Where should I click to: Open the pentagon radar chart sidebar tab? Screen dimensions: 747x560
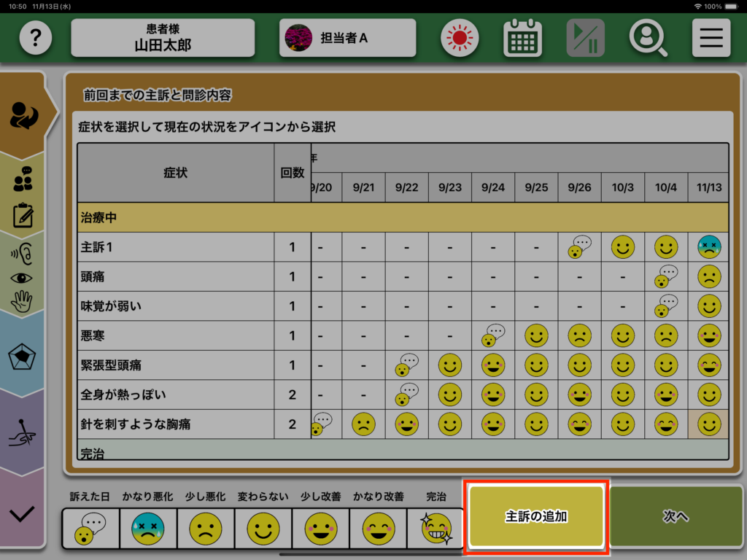[23, 357]
